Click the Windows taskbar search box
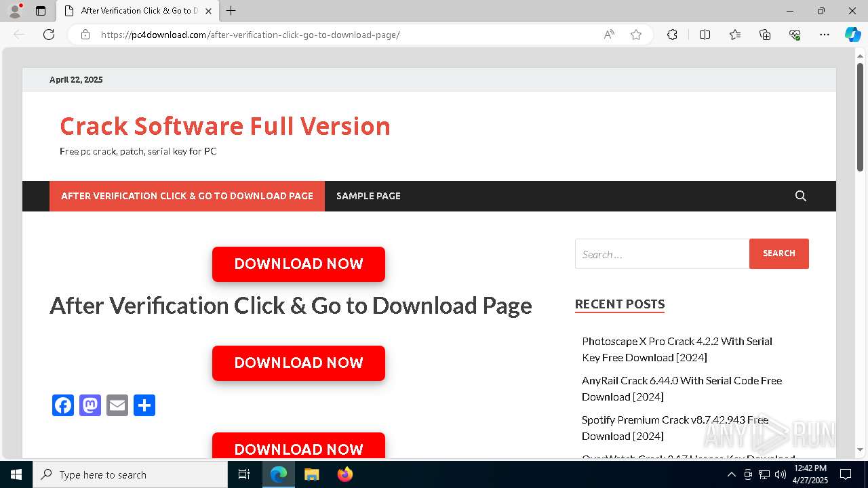Viewport: 868px width, 488px height. click(130, 474)
